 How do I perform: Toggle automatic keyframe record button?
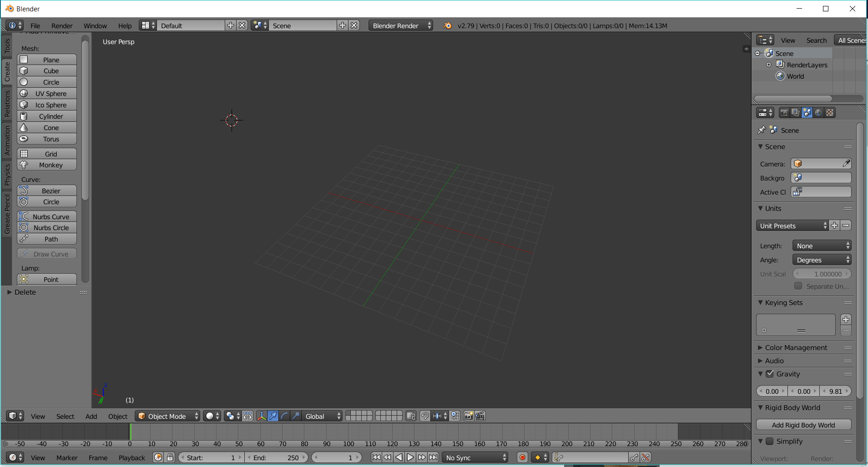(x=522, y=457)
